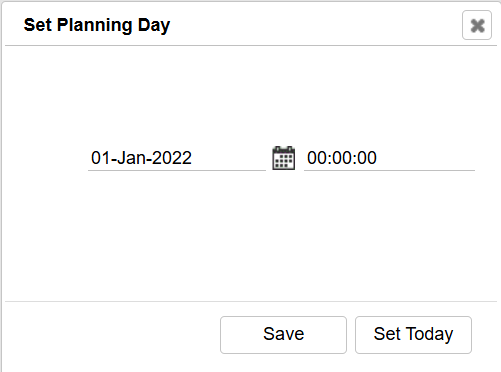This screenshot has width=501, height=372.
Task: Click the date text 01-Jan-2022
Action: point(141,158)
